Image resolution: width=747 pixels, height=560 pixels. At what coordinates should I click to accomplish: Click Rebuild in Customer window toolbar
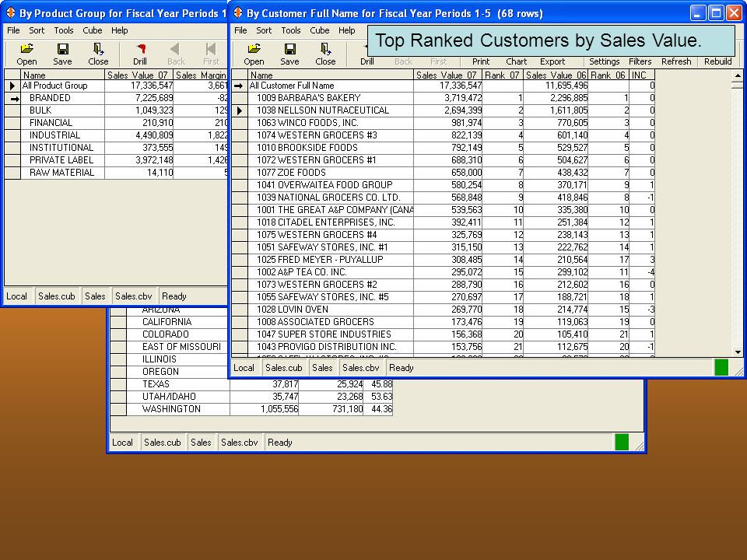(x=718, y=61)
